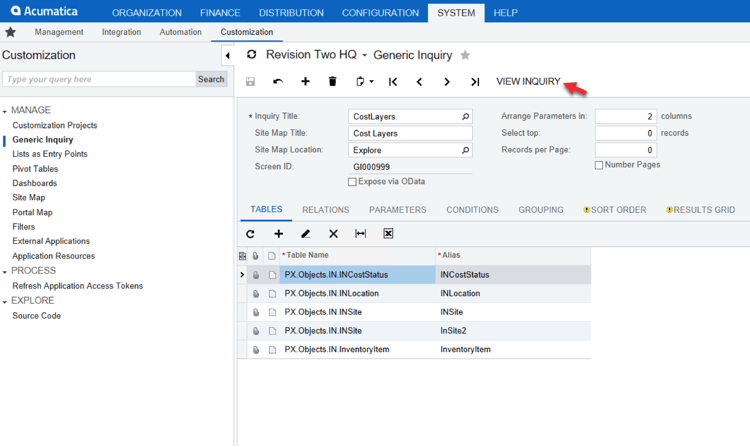Export tables grid to Excel
Image resolution: width=750 pixels, height=447 pixels.
388,233
